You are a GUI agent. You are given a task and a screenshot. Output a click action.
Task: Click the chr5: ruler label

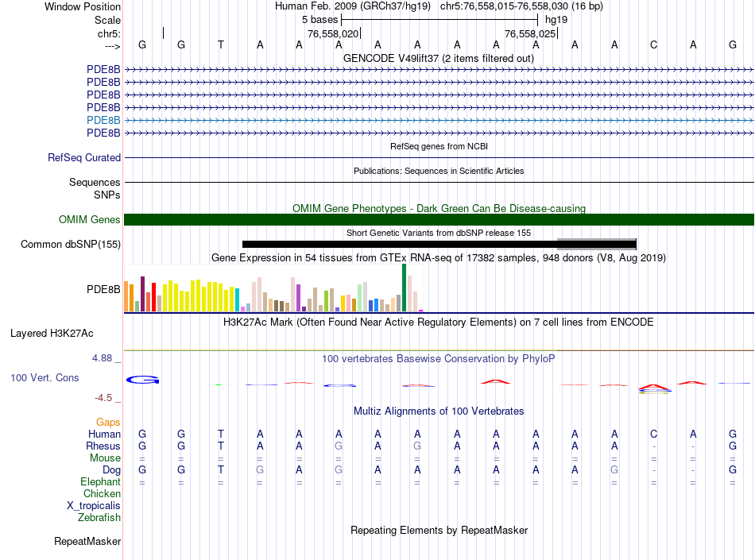tap(109, 33)
